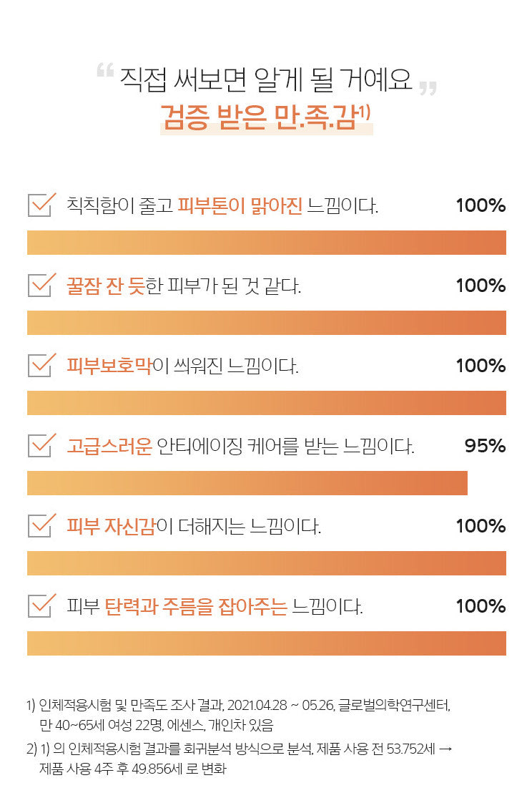Click the opening quotation mark icon
Viewport: 532px width, 803px height.
[x=105, y=72]
